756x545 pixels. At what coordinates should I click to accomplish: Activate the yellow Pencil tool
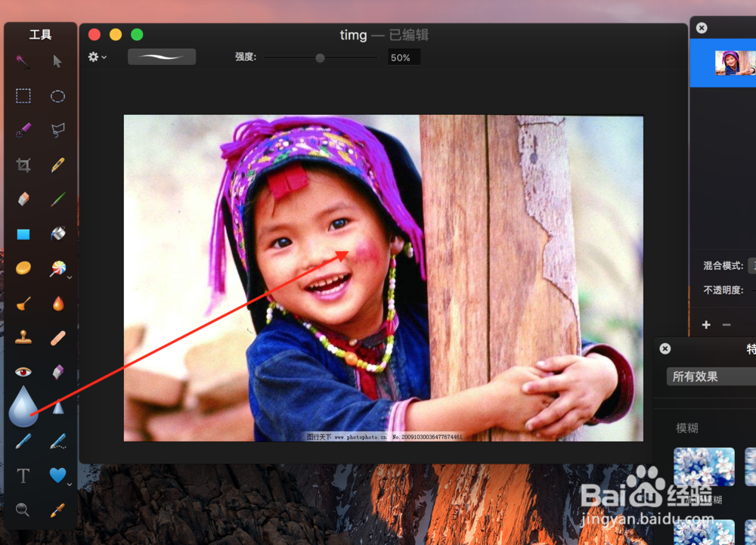(x=58, y=165)
